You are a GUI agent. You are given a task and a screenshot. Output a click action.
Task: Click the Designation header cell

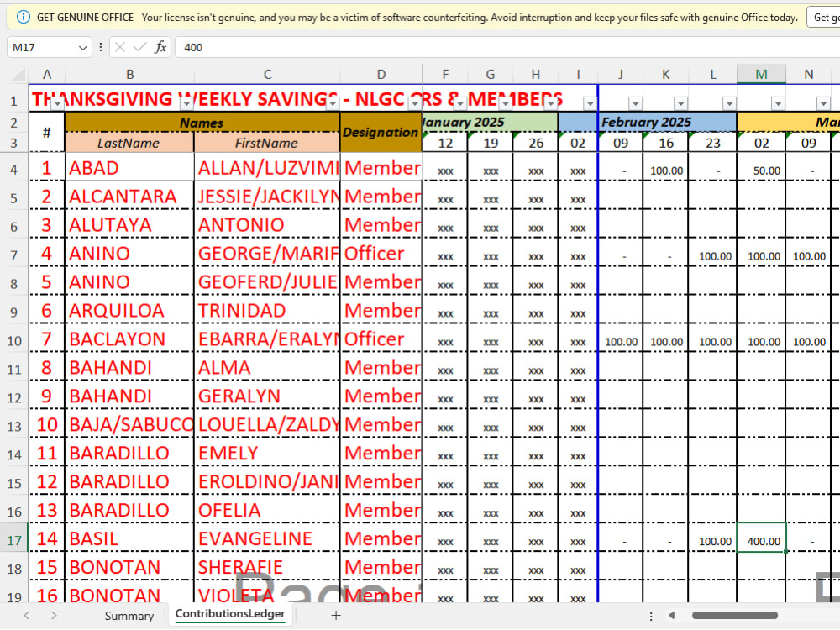(381, 132)
